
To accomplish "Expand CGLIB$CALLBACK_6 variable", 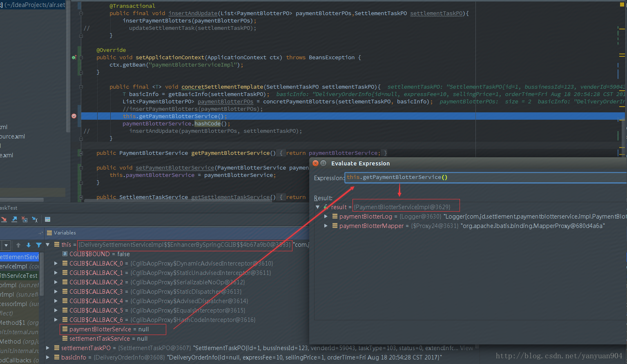I will point(56,320).
